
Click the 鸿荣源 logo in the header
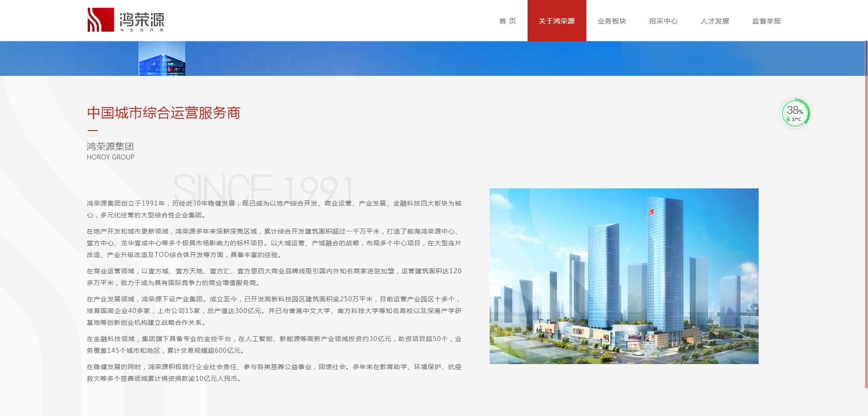pyautogui.click(x=126, y=20)
